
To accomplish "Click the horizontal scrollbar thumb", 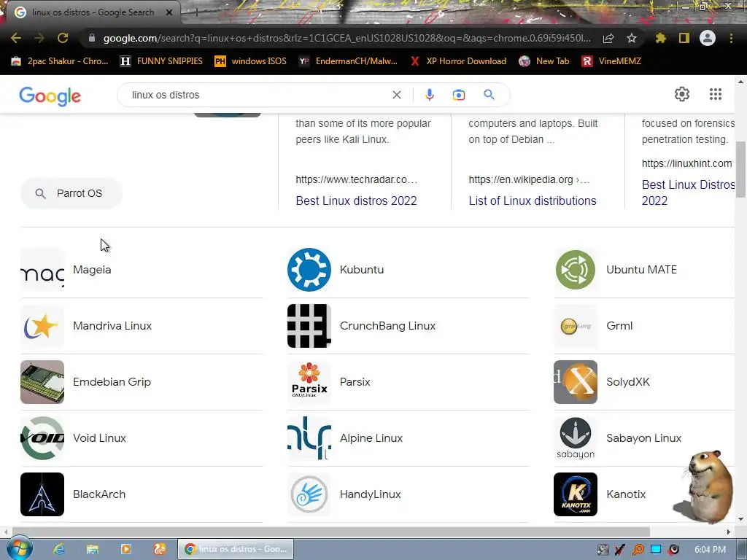I will click(x=331, y=532).
